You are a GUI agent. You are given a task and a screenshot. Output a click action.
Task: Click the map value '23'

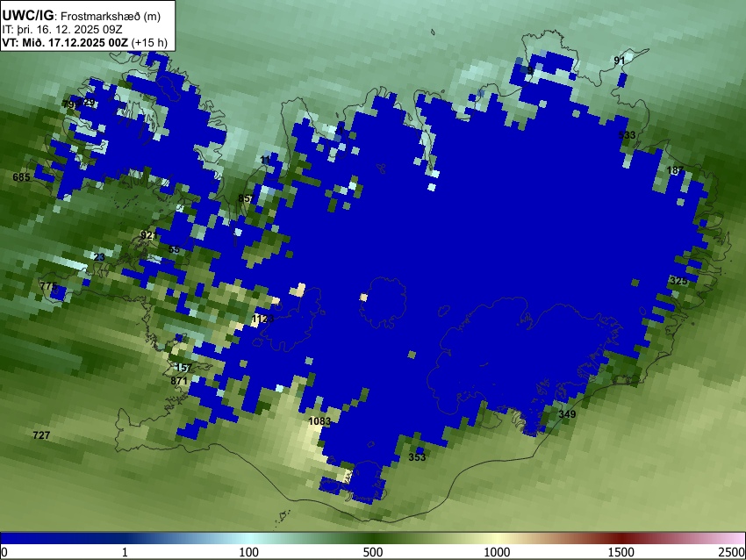coord(99,257)
